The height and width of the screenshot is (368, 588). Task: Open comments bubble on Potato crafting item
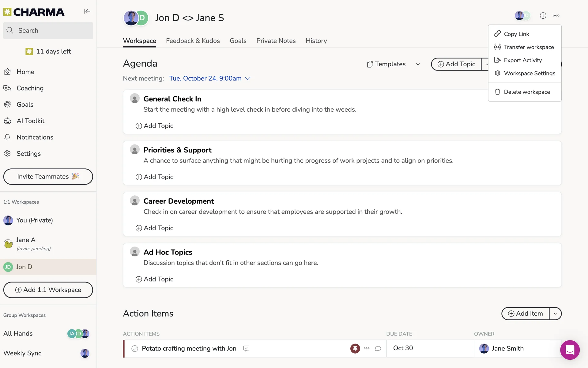click(x=378, y=348)
